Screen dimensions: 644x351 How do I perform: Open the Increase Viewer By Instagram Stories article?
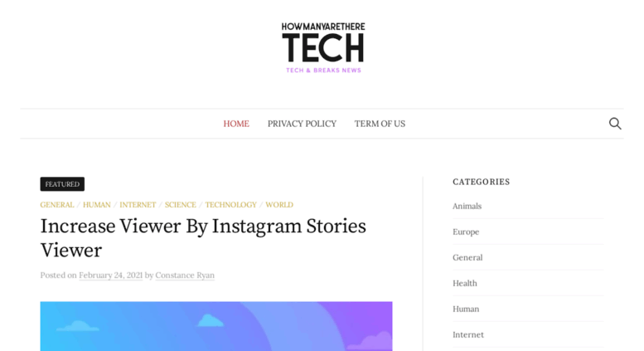point(203,238)
